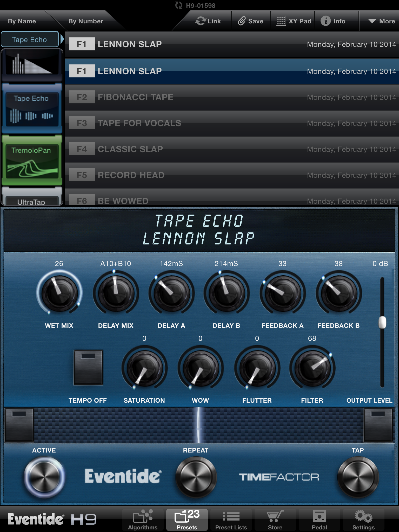Select the Tape Echo algorithm filter button

click(30, 39)
